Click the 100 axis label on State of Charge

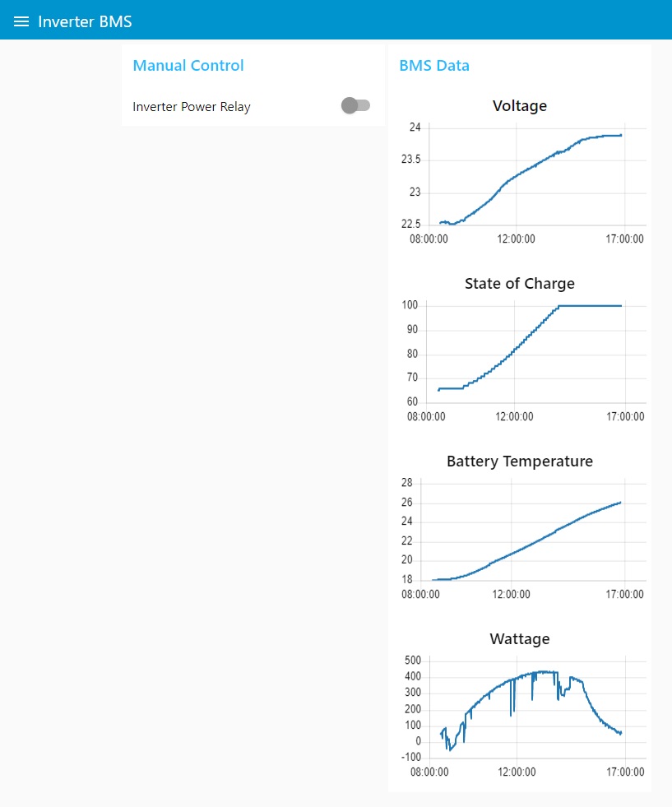(410, 305)
